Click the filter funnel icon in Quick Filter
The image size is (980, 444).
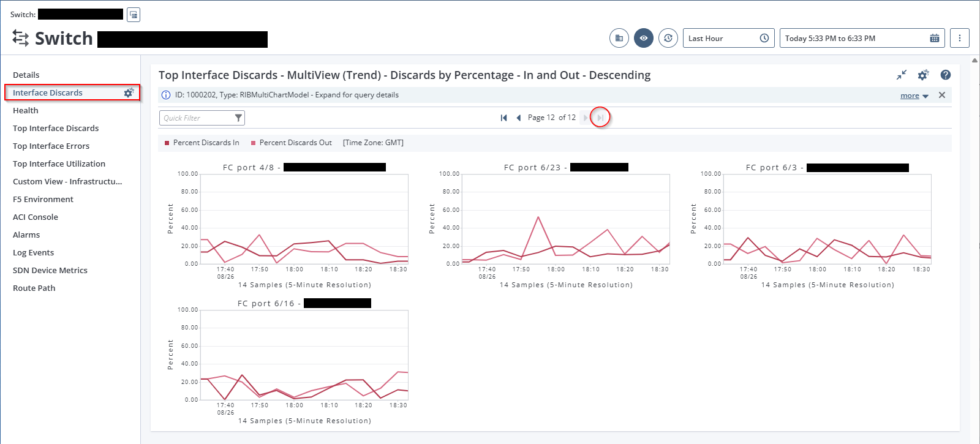point(238,118)
